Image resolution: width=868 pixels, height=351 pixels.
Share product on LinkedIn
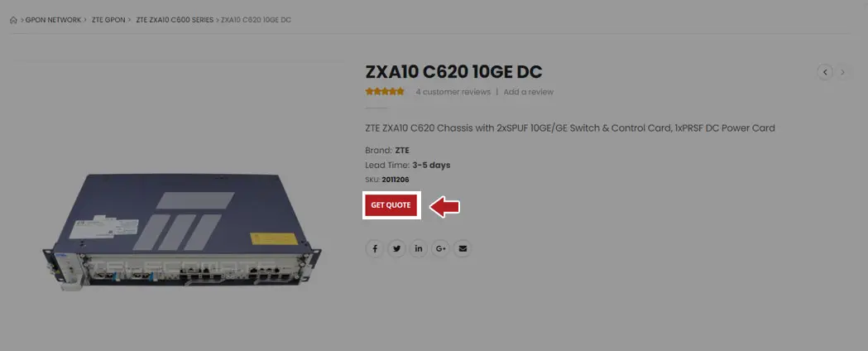pos(419,248)
